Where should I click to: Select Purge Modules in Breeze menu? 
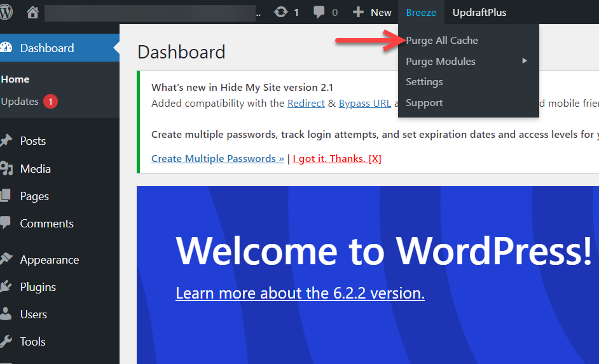(x=441, y=62)
